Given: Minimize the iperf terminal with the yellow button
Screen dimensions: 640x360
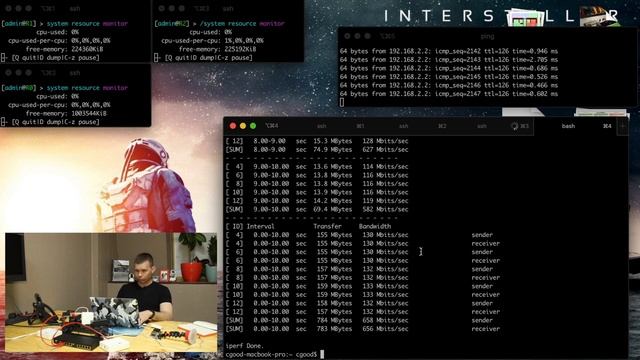Looking at the screenshot, I should click(x=243, y=126).
